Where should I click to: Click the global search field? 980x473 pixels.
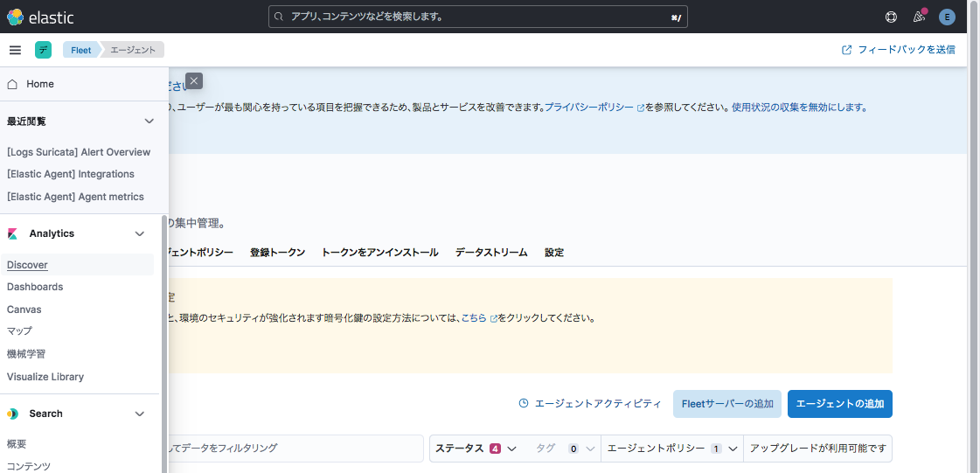[477, 17]
